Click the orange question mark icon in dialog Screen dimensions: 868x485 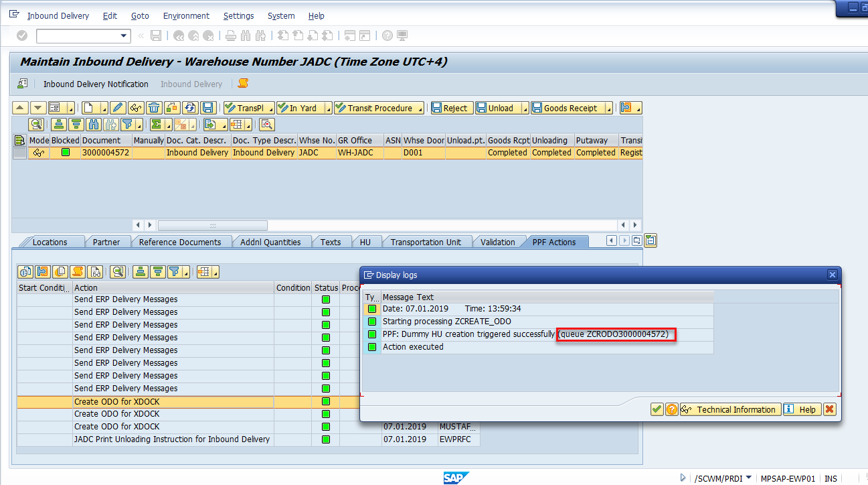pyautogui.click(x=672, y=409)
